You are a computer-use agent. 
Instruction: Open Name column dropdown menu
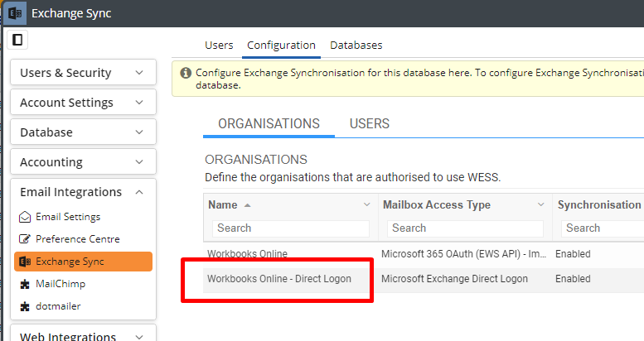point(367,204)
